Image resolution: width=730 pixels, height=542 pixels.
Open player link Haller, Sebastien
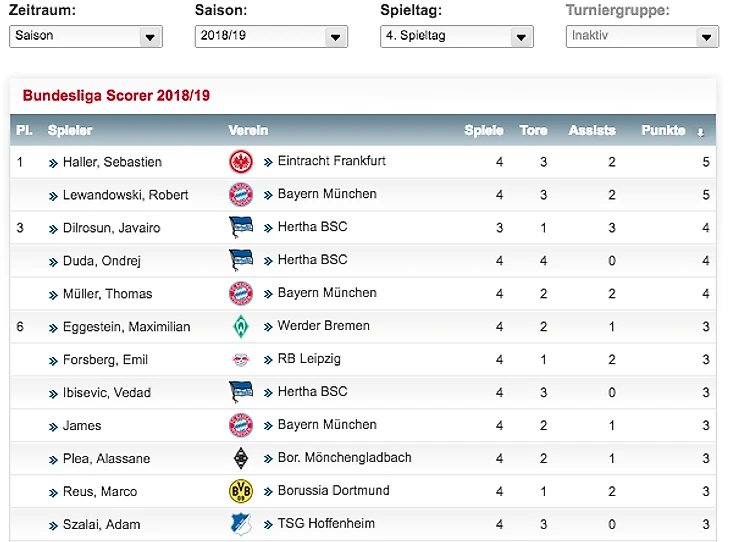[x=112, y=162]
